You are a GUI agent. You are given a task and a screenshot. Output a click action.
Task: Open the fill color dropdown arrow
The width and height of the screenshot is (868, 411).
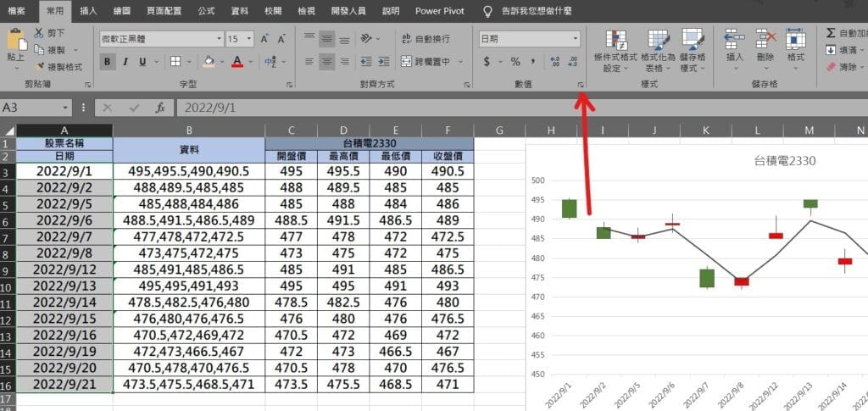click(222, 61)
